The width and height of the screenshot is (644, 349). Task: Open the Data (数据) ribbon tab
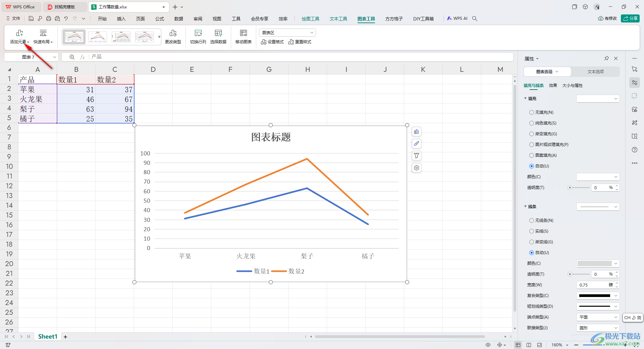(x=179, y=19)
